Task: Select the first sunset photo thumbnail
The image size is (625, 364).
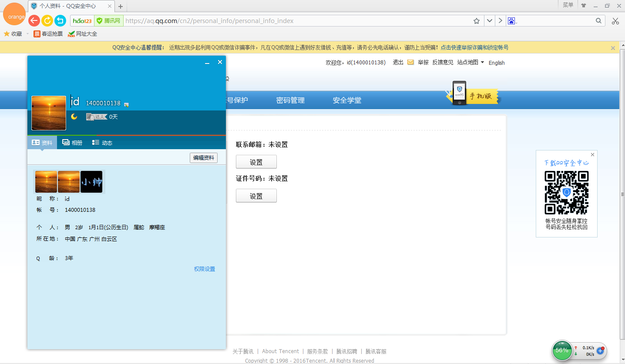Action: pos(46,182)
